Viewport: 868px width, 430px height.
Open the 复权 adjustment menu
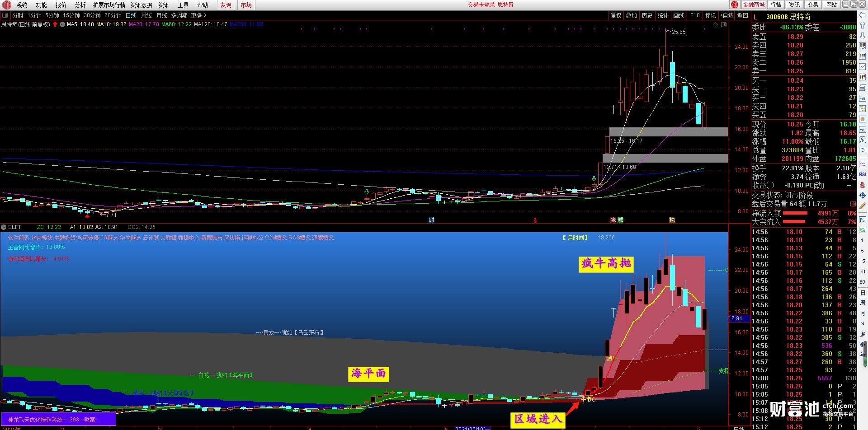(x=616, y=15)
